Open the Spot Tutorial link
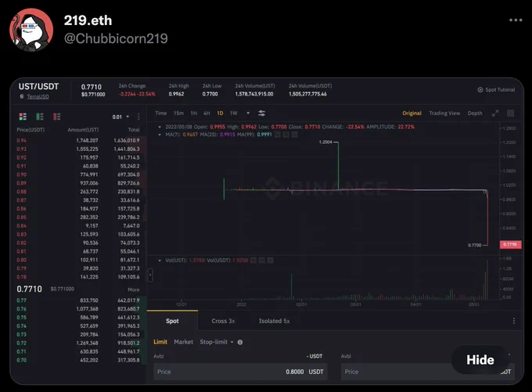Screen dimensions: 532x392 (496, 90)
